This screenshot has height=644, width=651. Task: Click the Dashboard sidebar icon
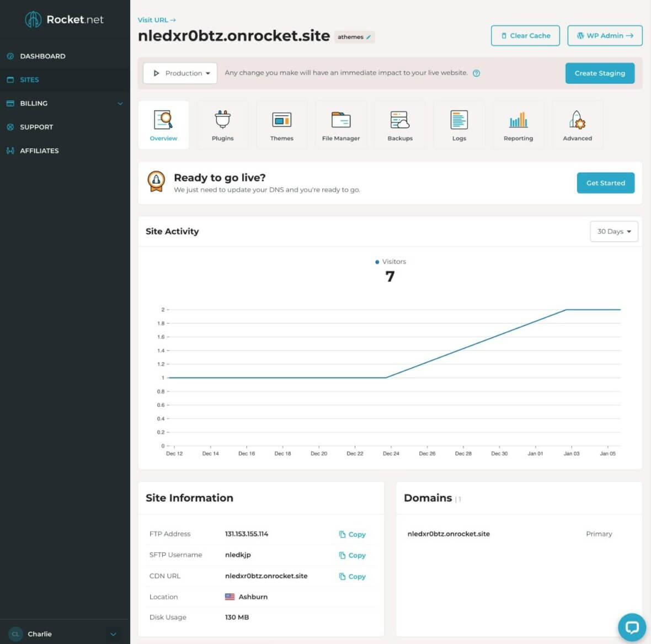point(10,56)
